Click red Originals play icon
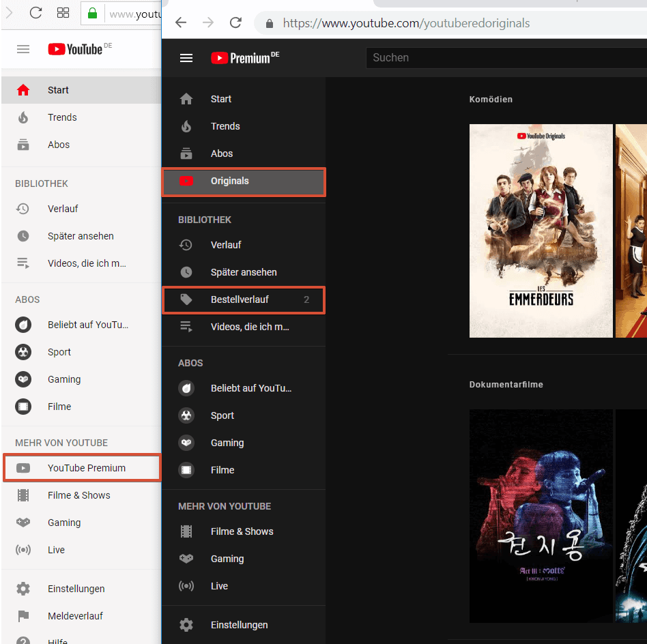Image resolution: width=647 pixels, height=644 pixels. click(186, 181)
